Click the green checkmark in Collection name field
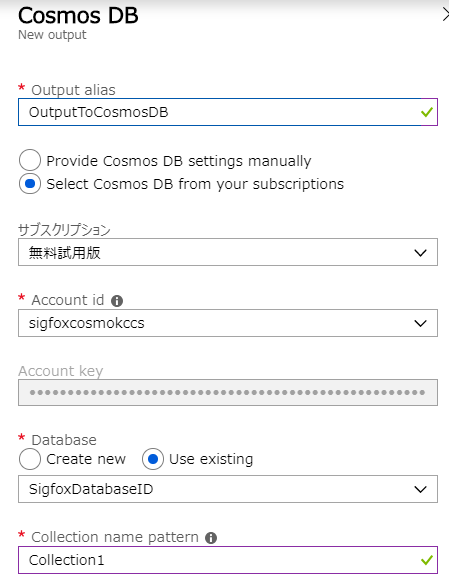The image size is (449, 583). point(427,560)
